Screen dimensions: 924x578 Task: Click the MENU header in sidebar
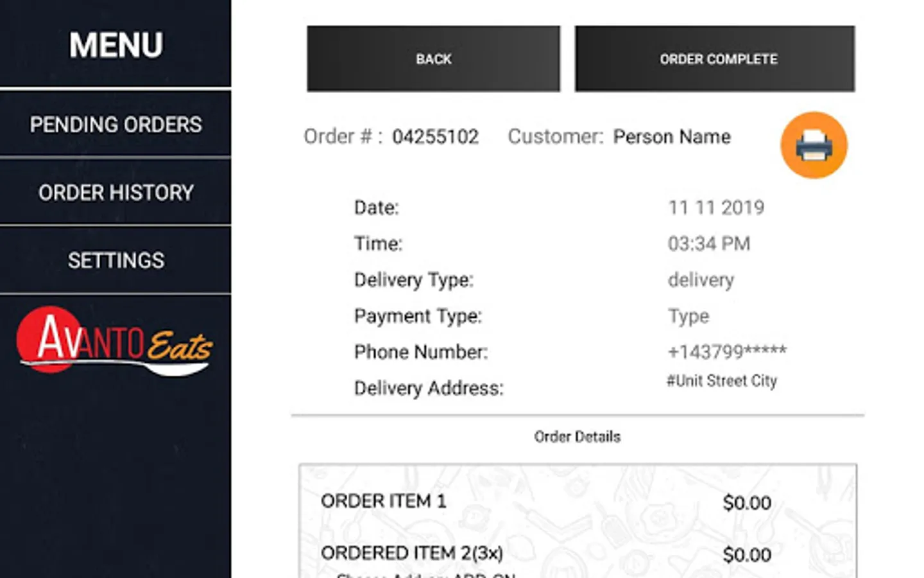(x=116, y=45)
